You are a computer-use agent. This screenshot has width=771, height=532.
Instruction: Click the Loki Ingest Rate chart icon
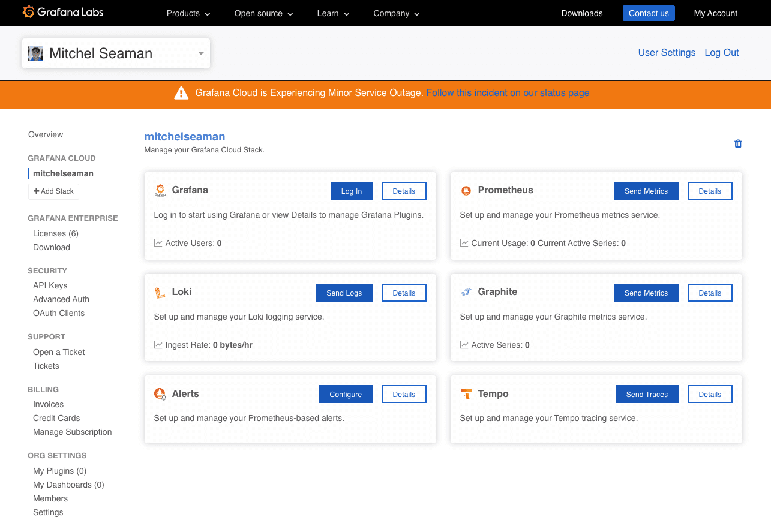click(158, 345)
